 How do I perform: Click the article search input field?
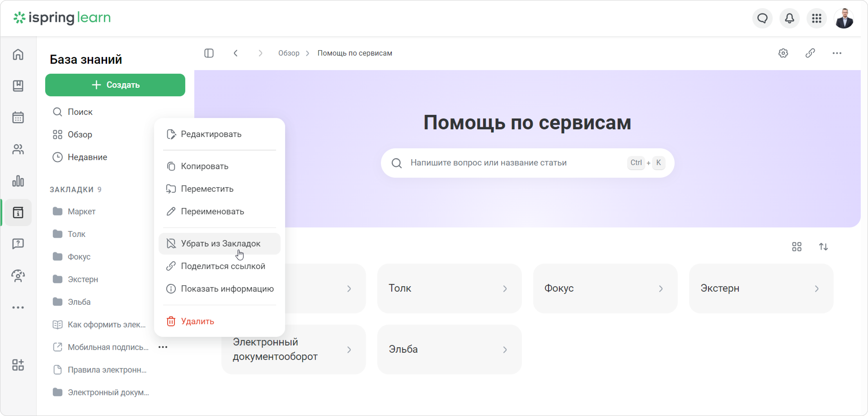pos(527,163)
